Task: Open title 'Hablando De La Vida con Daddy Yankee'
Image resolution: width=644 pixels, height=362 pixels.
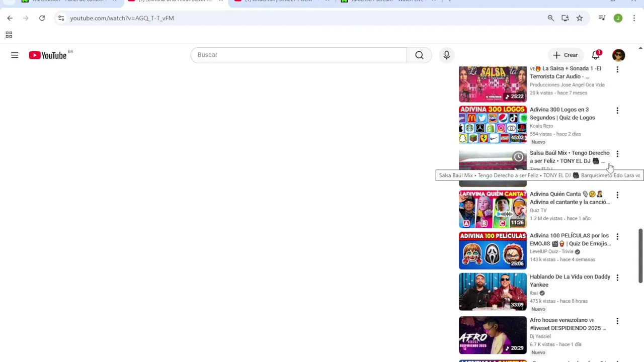Action: [570, 281]
